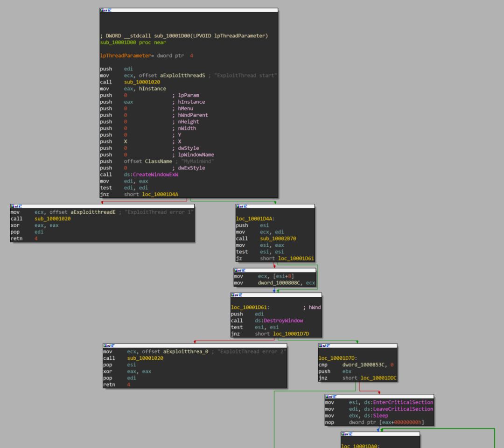The height and width of the screenshot is (448, 504).
Task: Click color icon on sub_10001D00 node title
Action: pos(101,10)
